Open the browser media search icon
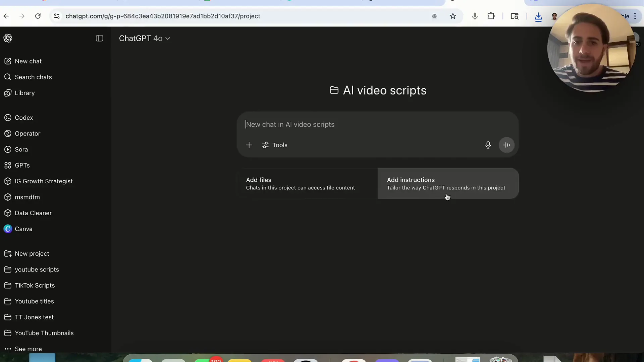This screenshot has height=362, width=644. 515,16
